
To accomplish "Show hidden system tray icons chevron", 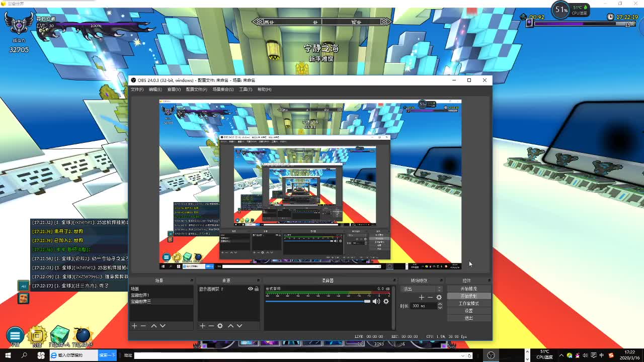I will pos(562,355).
